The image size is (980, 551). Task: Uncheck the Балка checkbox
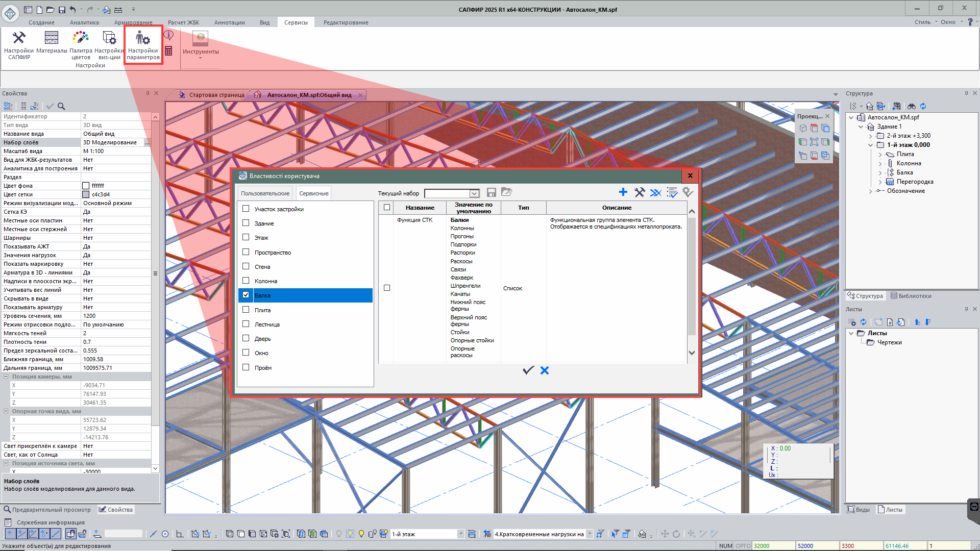246,295
